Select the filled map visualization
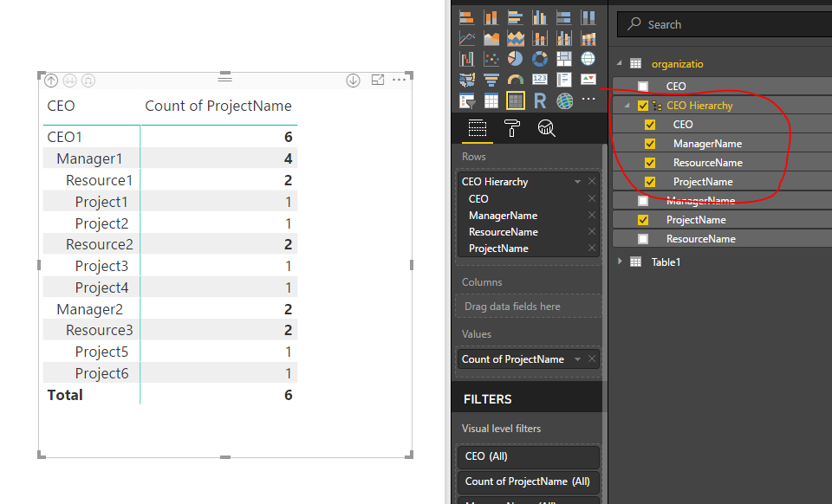Image resolution: width=832 pixels, height=504 pixels. [467, 80]
